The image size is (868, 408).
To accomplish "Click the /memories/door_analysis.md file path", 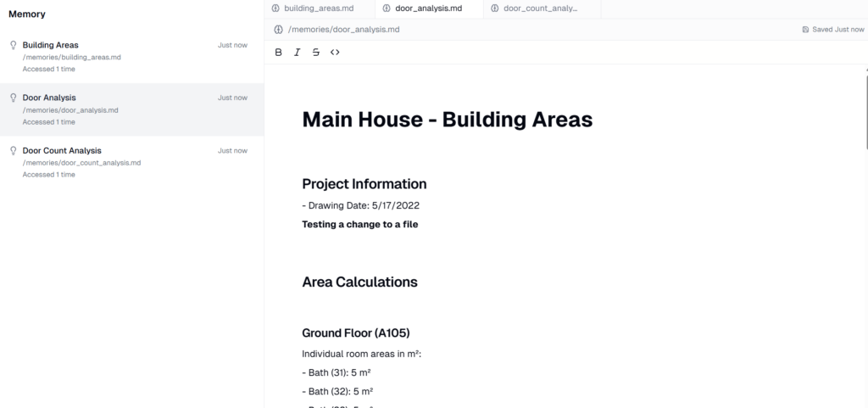I will pos(343,30).
